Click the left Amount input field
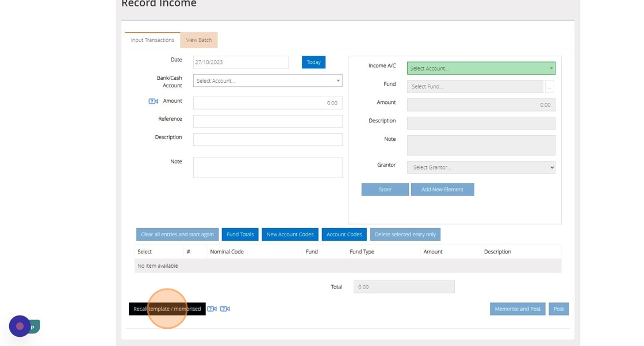Viewport: 644px width, 346px height. tap(268, 103)
